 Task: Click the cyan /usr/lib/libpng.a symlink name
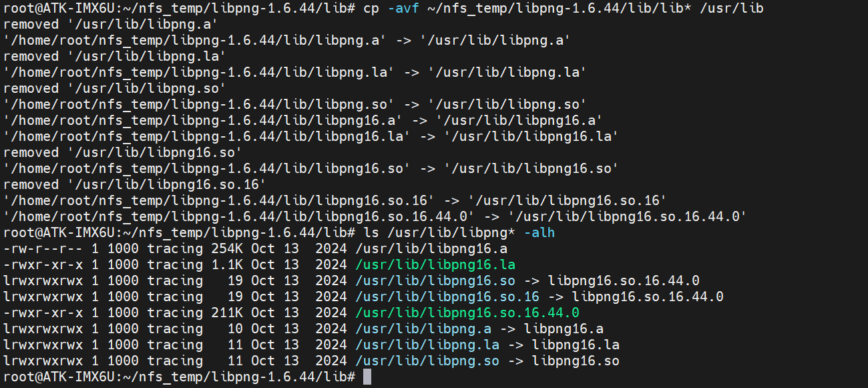coord(423,329)
